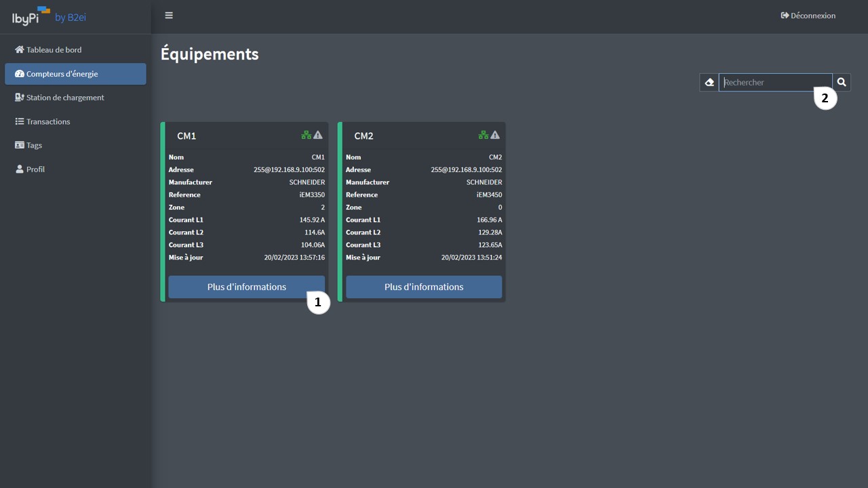Toggle the hamburger sidebar menu icon
The width and height of the screenshot is (868, 488).
(169, 16)
